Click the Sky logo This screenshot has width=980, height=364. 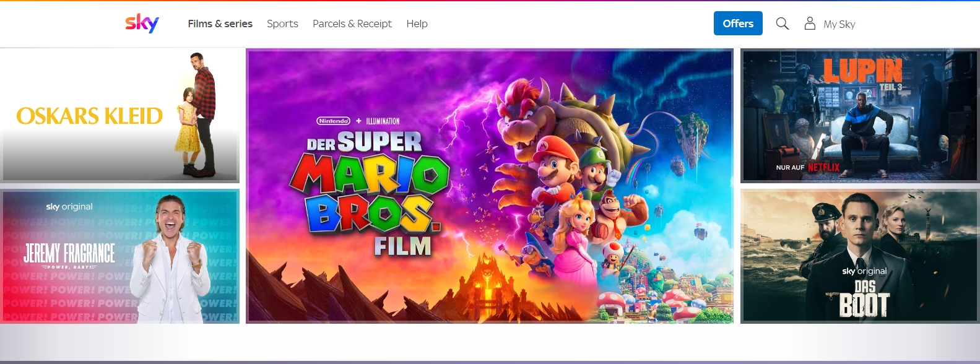click(142, 24)
